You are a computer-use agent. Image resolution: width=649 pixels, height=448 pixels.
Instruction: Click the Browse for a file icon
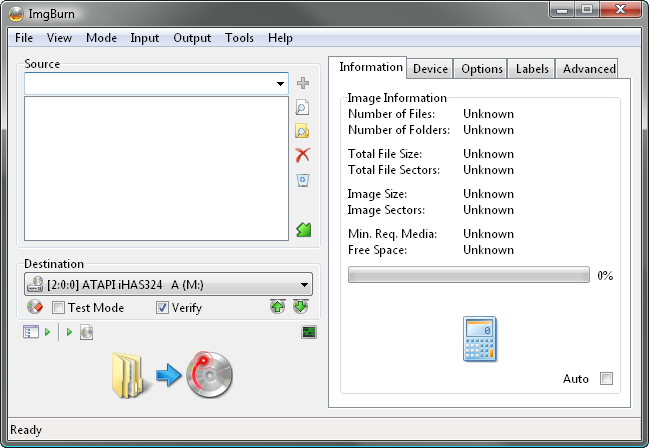(303, 107)
